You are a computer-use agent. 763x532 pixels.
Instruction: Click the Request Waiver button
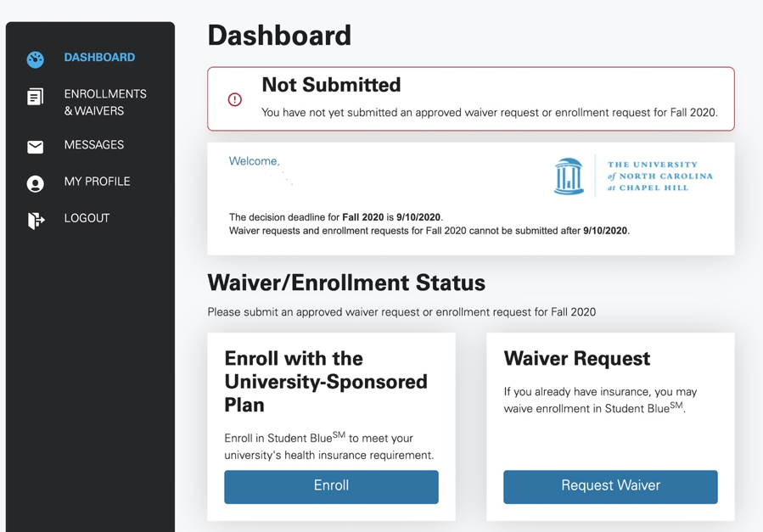click(611, 487)
